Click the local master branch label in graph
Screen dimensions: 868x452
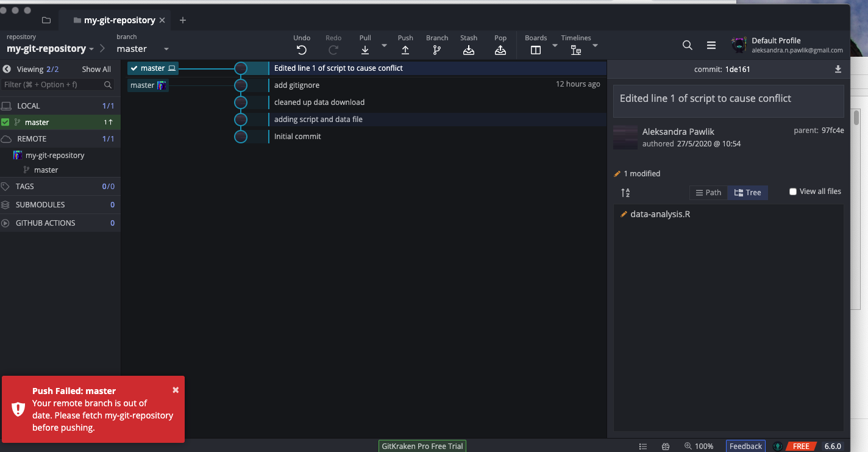point(153,68)
